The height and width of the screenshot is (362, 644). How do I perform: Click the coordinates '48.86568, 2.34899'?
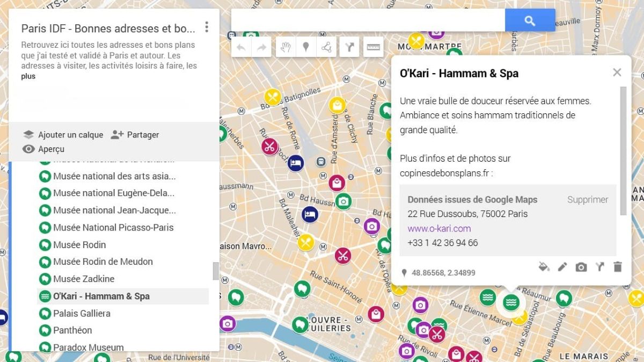(x=443, y=273)
